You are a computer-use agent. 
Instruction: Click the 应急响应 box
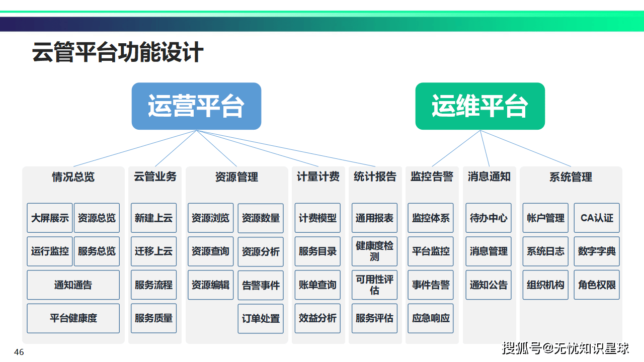click(x=431, y=318)
